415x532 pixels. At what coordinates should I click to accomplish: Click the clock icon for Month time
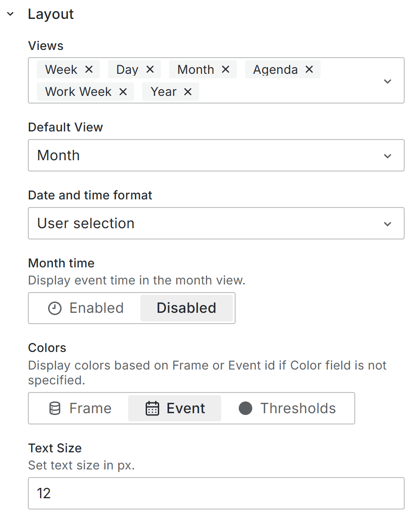click(x=55, y=308)
